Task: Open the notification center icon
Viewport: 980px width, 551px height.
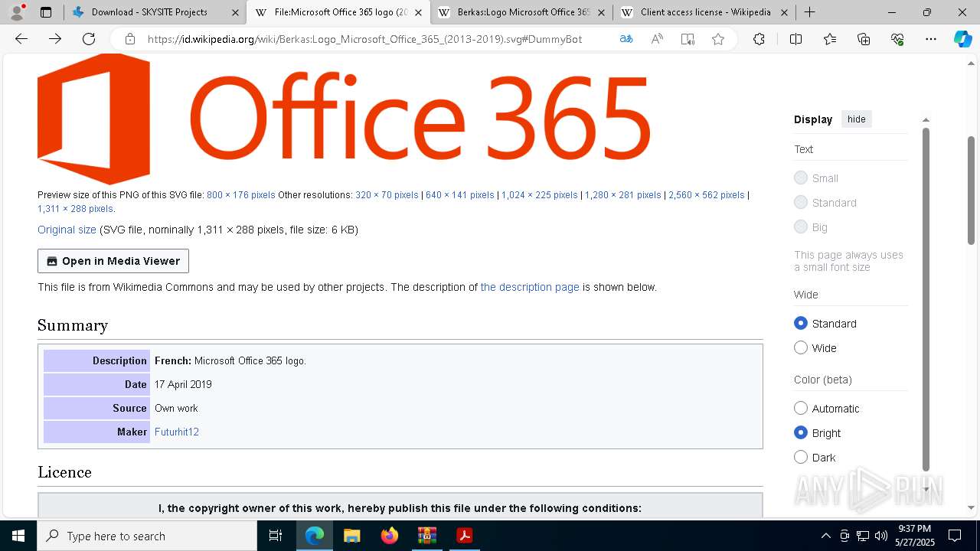Action: pyautogui.click(x=955, y=536)
